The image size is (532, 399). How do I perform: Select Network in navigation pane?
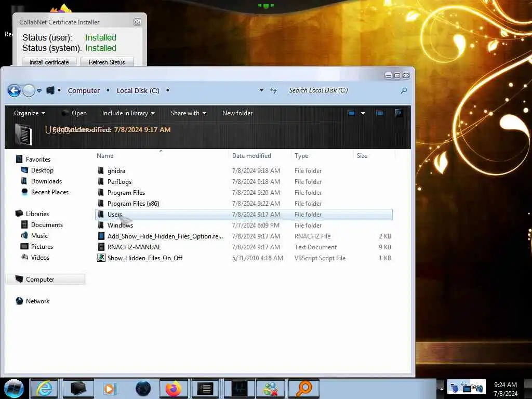[x=37, y=301]
